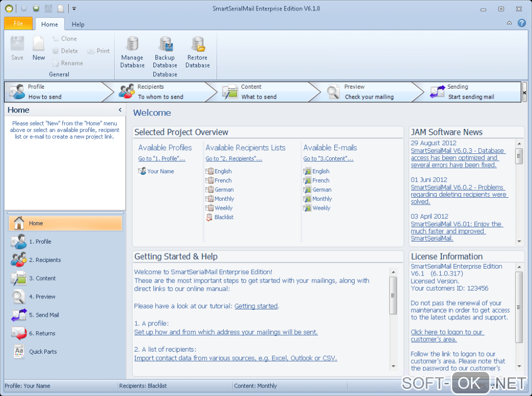Click Print in the ribbon
The width and height of the screenshot is (532, 396).
coord(99,51)
